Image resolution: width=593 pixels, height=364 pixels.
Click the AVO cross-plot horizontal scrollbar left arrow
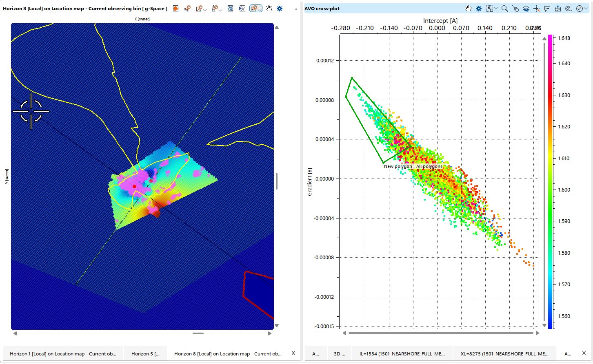pos(344,333)
